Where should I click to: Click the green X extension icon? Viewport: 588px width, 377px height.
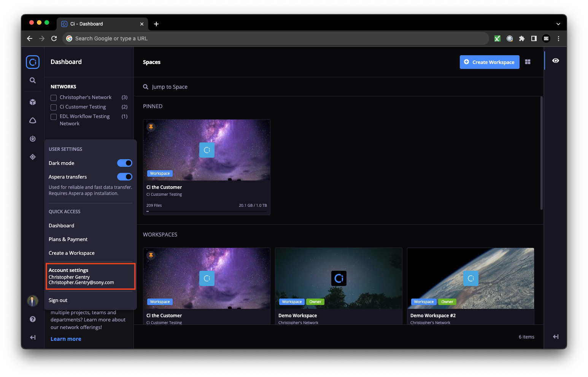pos(497,38)
